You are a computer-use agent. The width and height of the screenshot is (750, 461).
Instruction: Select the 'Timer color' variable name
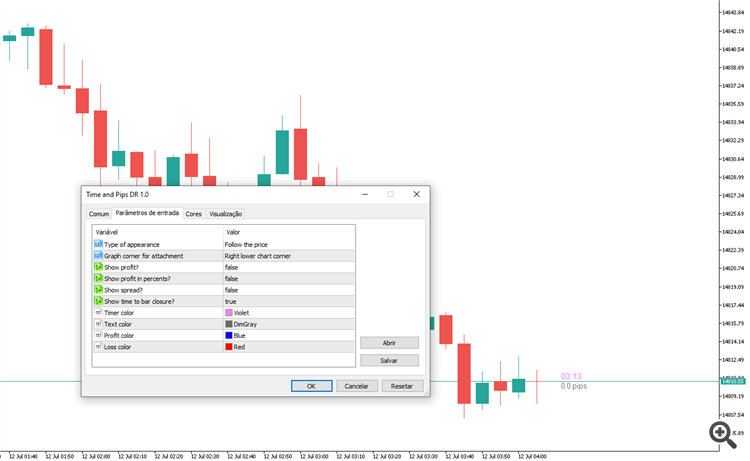119,313
